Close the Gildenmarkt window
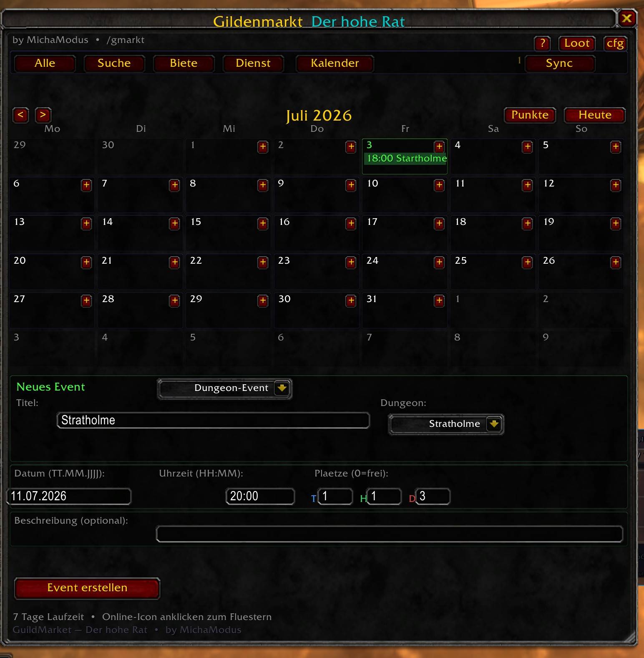 pyautogui.click(x=626, y=18)
